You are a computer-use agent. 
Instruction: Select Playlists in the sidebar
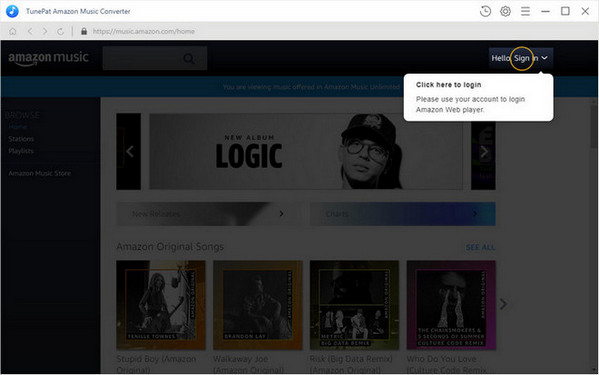21,151
